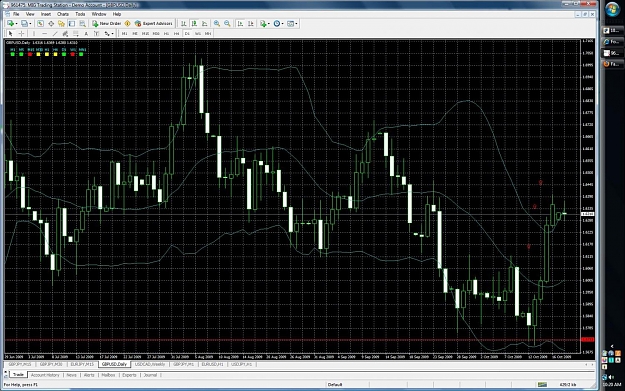The height and width of the screenshot is (391, 625).
Task: Select the Crosshair tool
Action: coord(21,33)
